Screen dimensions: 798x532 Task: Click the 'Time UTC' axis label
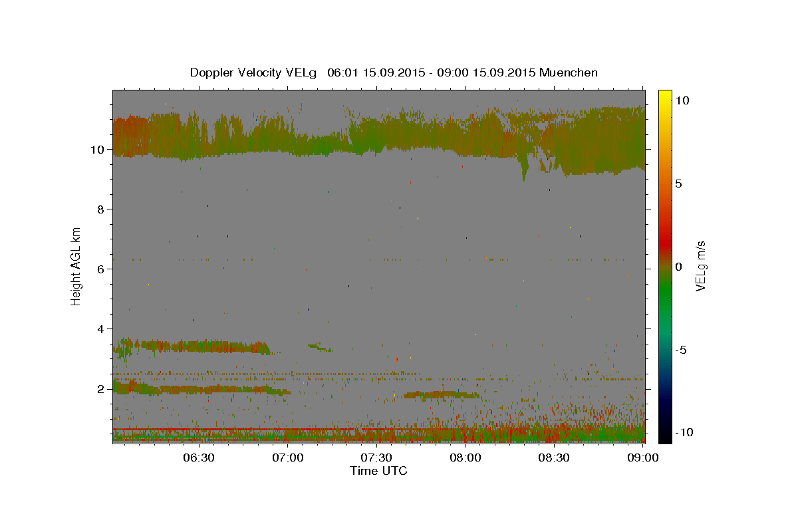pyautogui.click(x=378, y=471)
